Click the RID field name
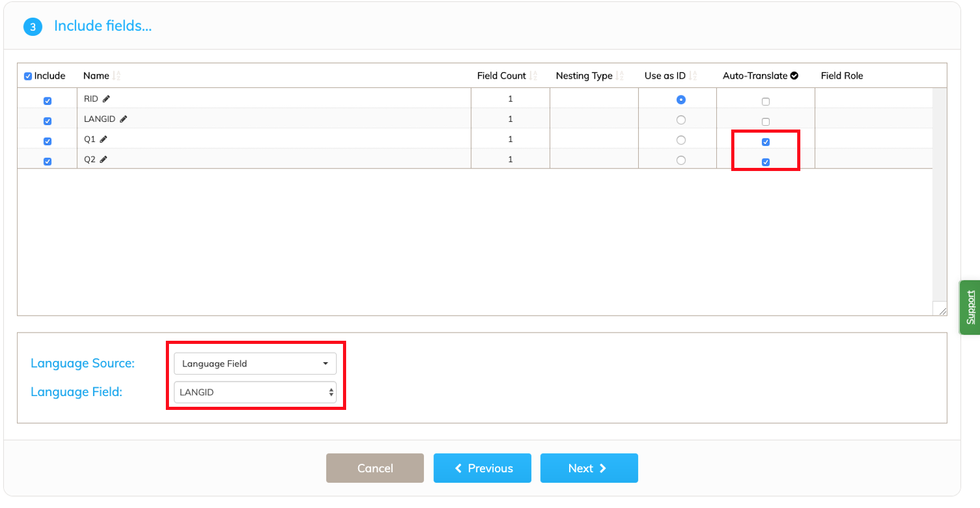 coord(91,99)
